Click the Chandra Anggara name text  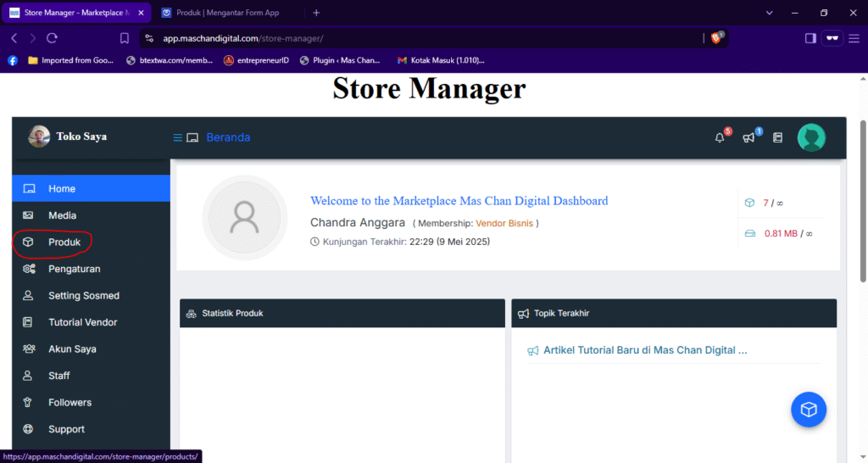click(x=358, y=223)
